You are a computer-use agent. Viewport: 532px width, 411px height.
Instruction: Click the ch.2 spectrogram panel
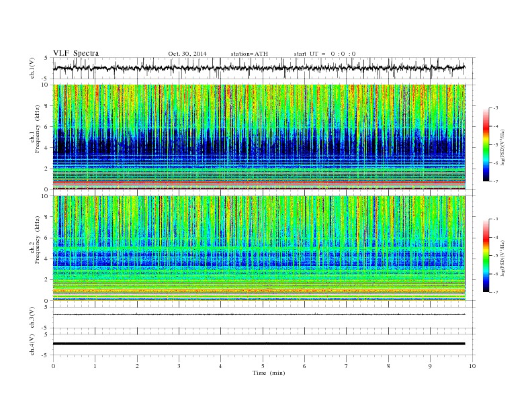click(259, 248)
